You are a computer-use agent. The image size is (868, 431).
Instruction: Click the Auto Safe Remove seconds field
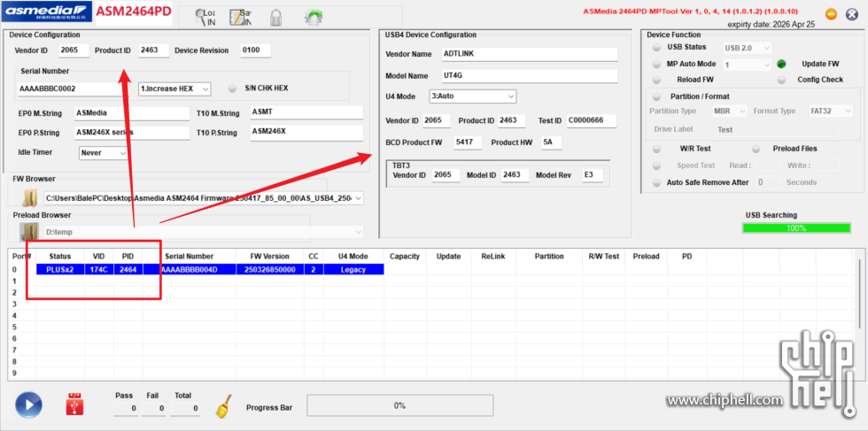[x=769, y=182]
